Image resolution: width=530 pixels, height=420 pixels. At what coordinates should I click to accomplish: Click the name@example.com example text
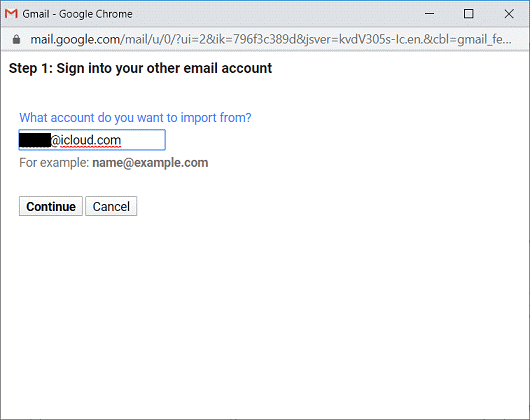pyautogui.click(x=150, y=163)
